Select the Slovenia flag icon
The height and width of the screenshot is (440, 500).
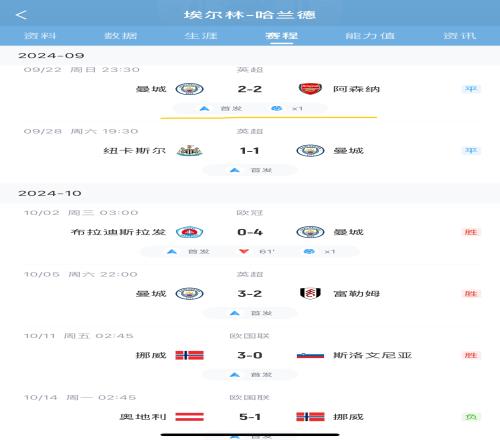(310, 355)
